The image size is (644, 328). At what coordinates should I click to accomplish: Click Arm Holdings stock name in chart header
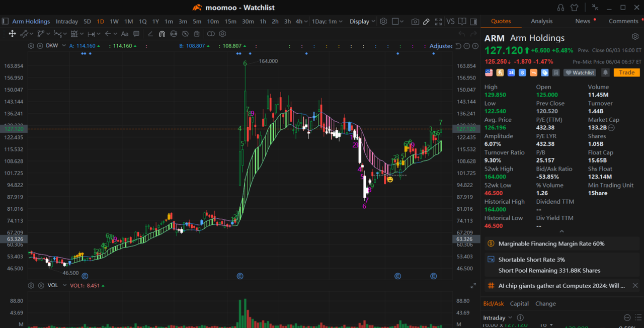[x=31, y=21]
